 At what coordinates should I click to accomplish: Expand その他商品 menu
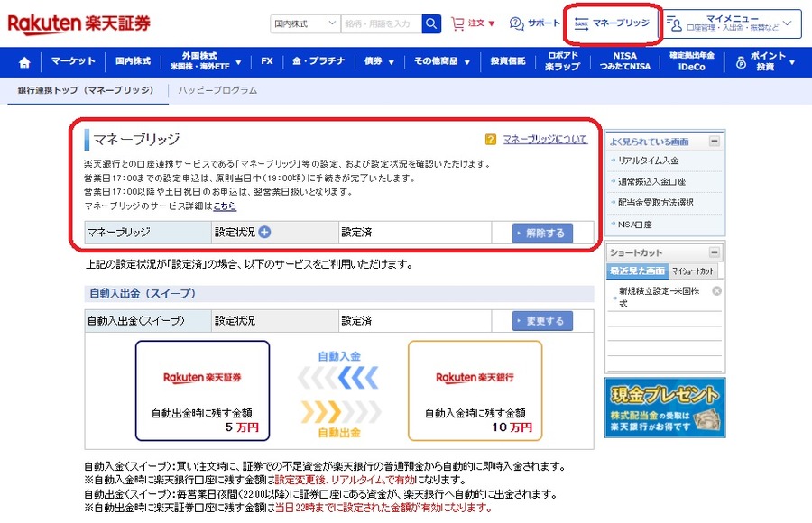pos(442,61)
